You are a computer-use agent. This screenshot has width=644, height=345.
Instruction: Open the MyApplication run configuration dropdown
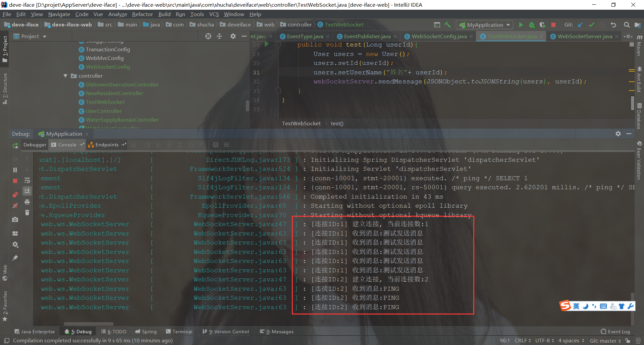(x=484, y=25)
